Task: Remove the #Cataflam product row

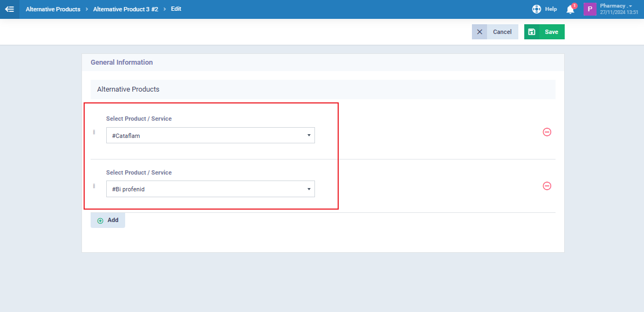Action: [547, 132]
